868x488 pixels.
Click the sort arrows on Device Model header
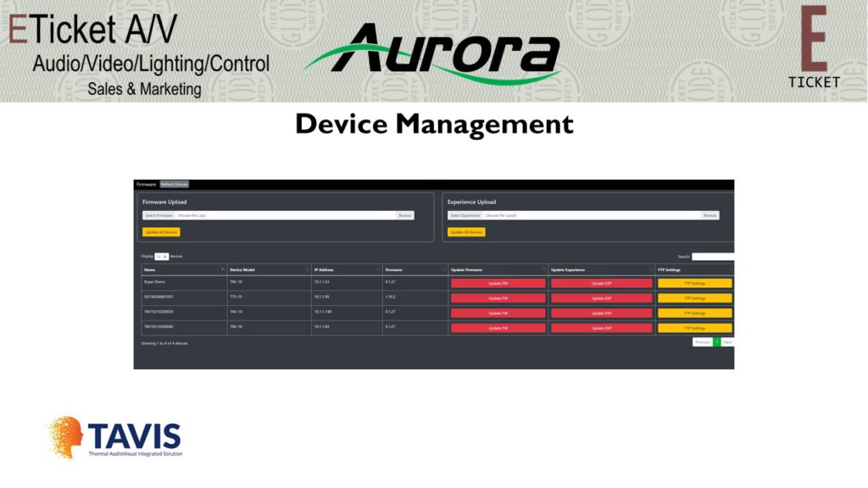point(307,269)
